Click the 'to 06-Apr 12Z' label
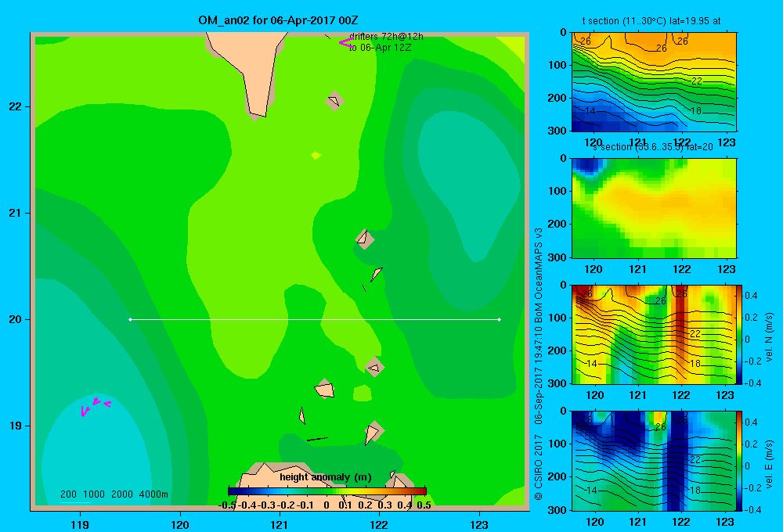This screenshot has height=532, width=783. pos(380,48)
